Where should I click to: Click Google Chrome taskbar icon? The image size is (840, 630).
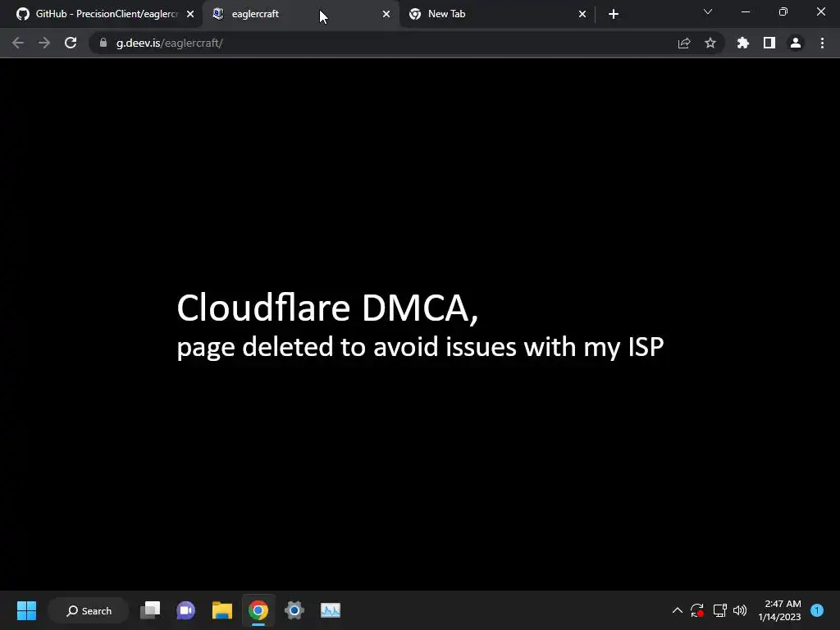point(258,610)
